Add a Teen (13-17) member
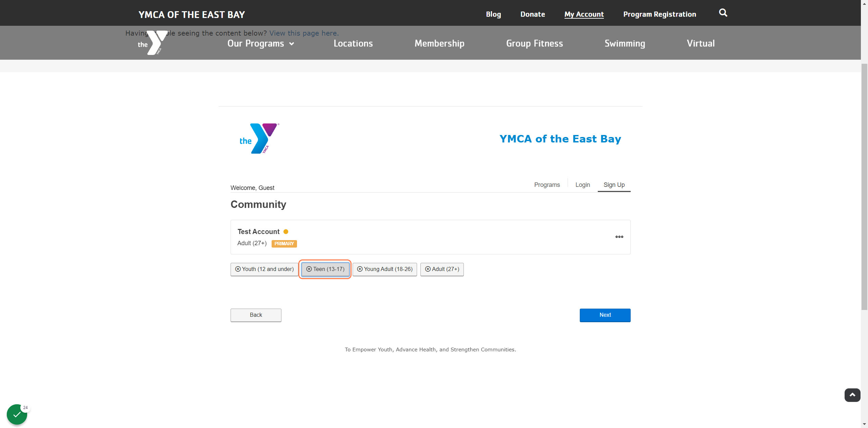 325,269
